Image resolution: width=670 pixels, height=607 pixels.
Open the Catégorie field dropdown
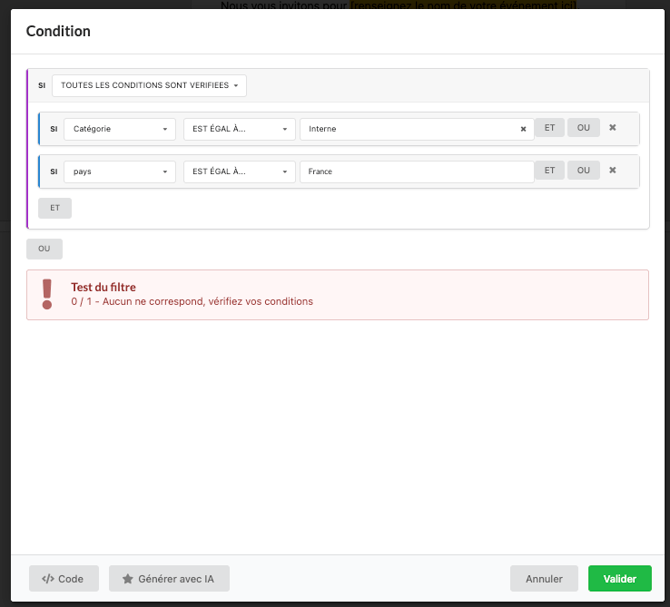[x=120, y=129]
